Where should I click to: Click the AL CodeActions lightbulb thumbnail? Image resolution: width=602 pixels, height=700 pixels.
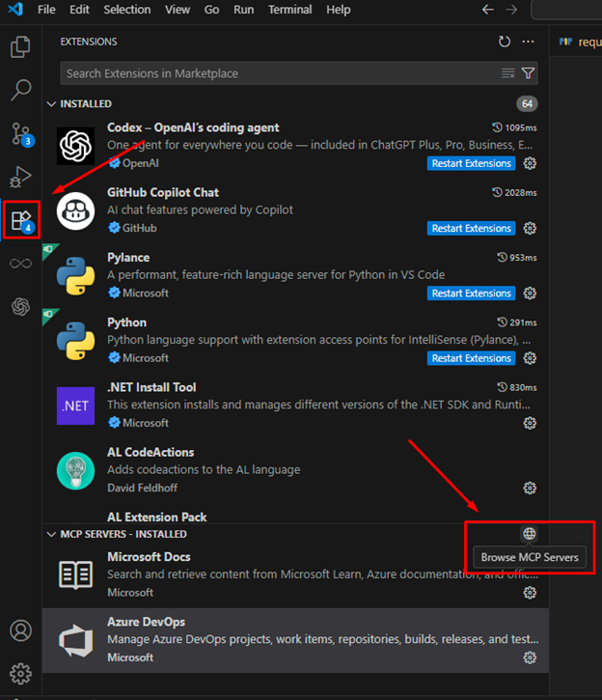pyautogui.click(x=76, y=470)
